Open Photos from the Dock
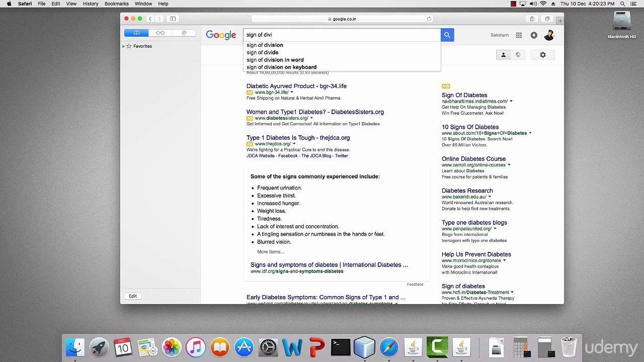This screenshot has height=362, width=644. coord(172,347)
